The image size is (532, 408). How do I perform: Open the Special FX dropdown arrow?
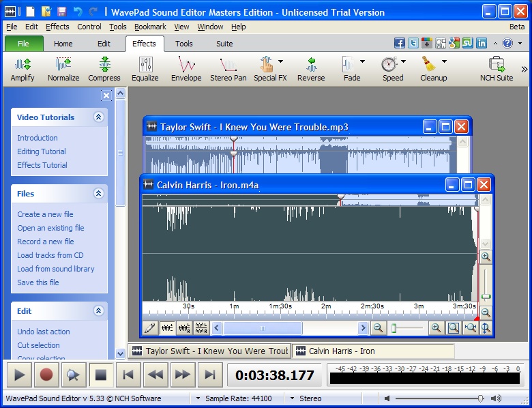(280, 61)
